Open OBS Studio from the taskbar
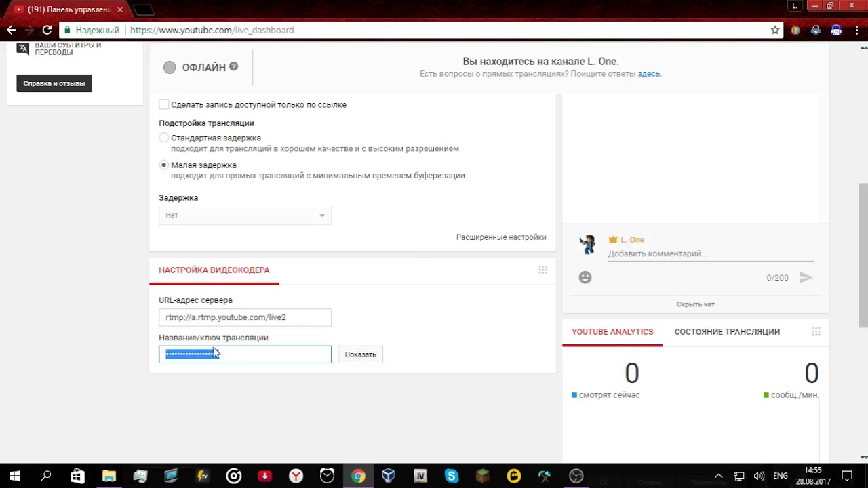The height and width of the screenshot is (488, 868). [576, 476]
